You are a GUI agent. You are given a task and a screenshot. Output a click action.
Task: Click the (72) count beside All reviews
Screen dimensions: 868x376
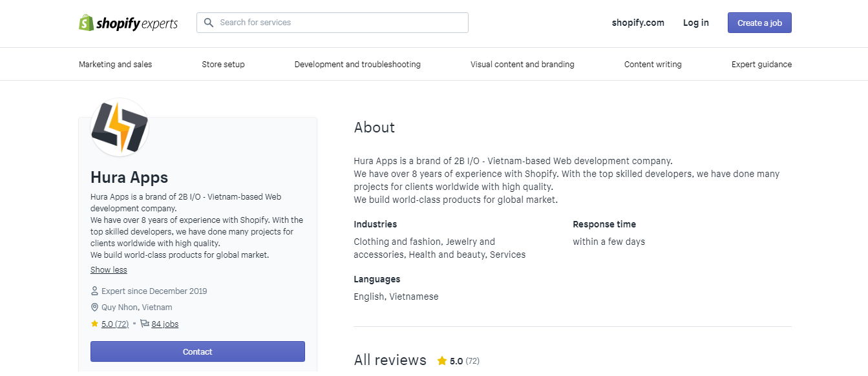(x=472, y=361)
